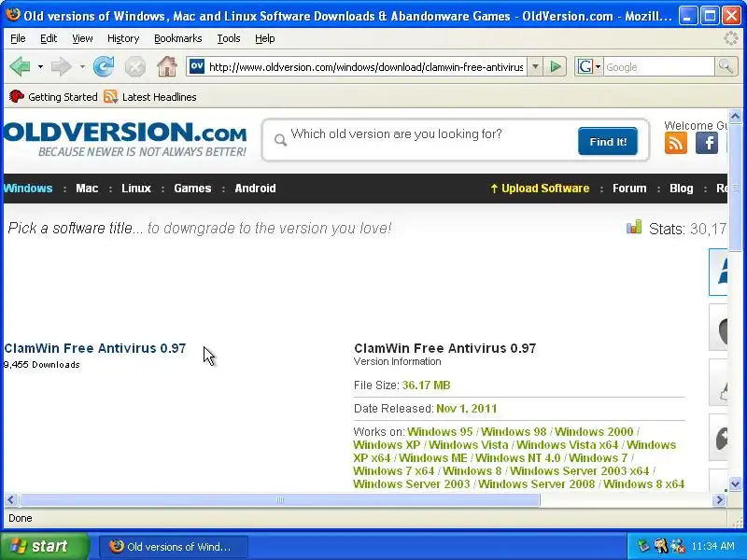Screen dimensions: 747x560
Task: Expand the address bar URL history dropdown
Action: pos(535,66)
